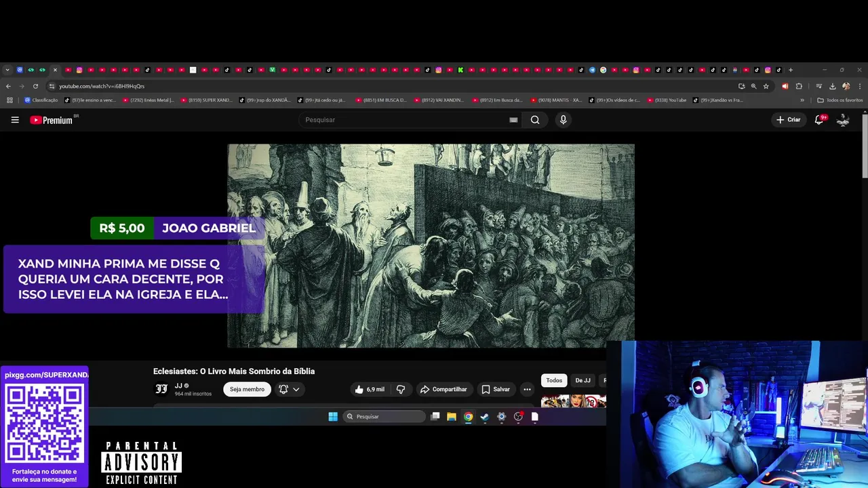Open Chrome profile avatar in toolbar
This screenshot has width=868, height=488.
tap(846, 86)
